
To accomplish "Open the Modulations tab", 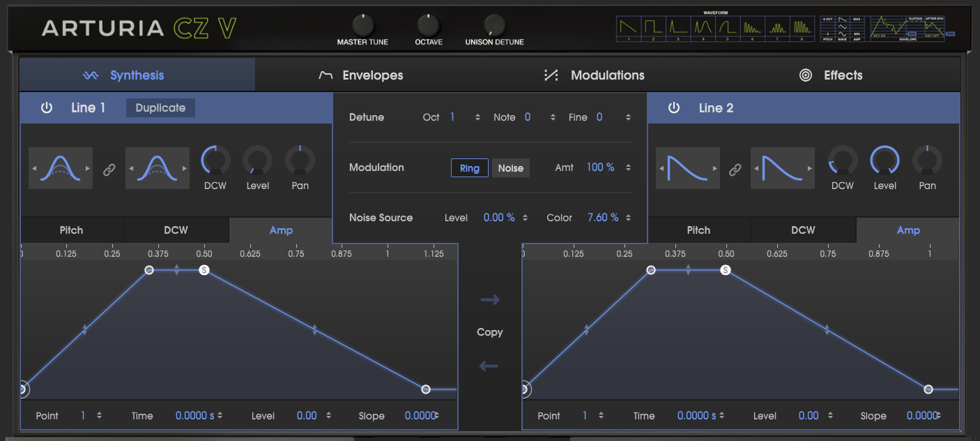I will point(594,75).
